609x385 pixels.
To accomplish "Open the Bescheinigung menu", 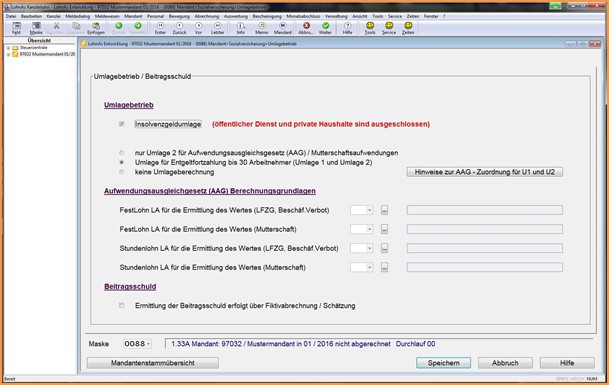I will [x=267, y=16].
